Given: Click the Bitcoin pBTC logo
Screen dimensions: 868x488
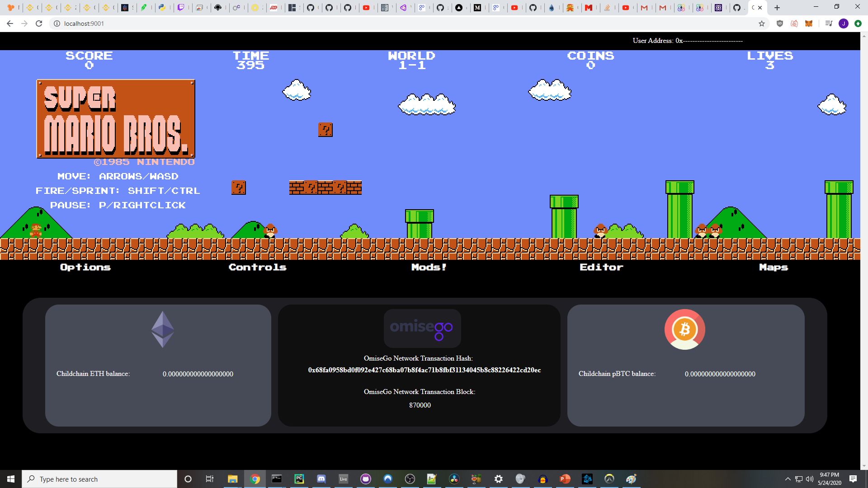Looking at the screenshot, I should tap(684, 329).
